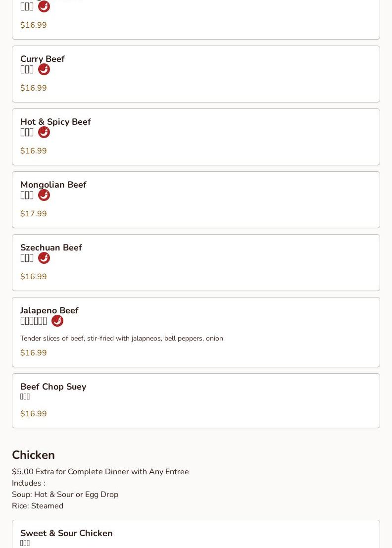Choose the Mongolian Beef item name
Image resolution: width=392 pixels, height=548 pixels.
[x=53, y=185]
